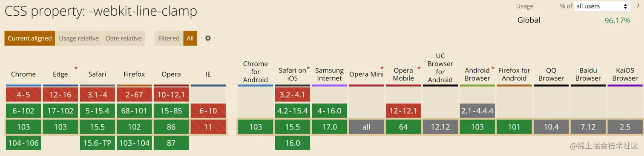Click the asterisk beside Safari on iOS
Screen dimensions: 644x156
click(308, 68)
